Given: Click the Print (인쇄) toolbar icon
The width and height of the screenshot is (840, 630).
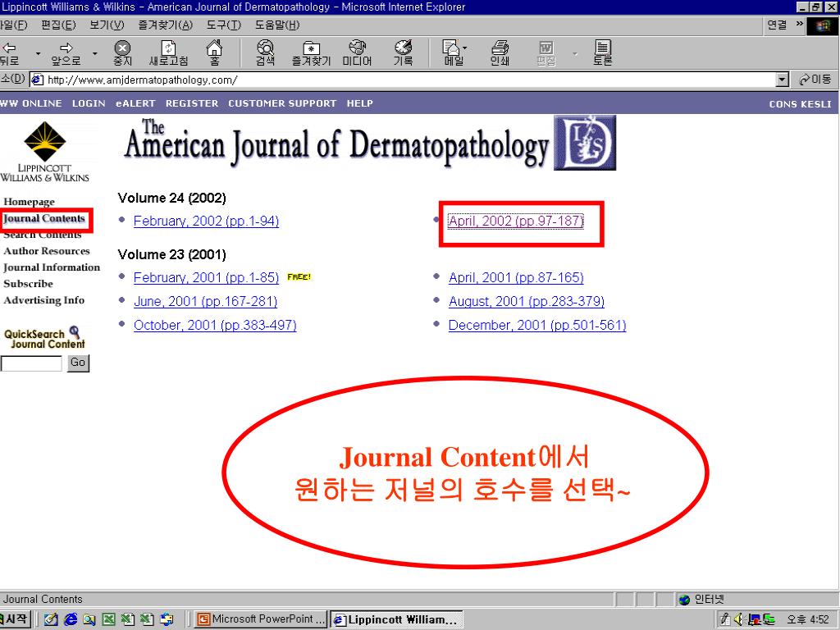Looking at the screenshot, I should point(500,53).
